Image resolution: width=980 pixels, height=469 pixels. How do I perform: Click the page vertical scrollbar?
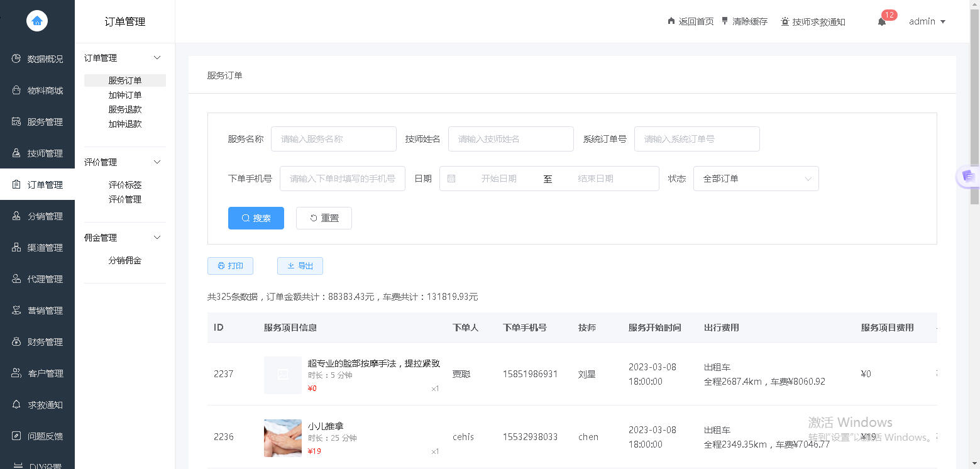[974, 107]
